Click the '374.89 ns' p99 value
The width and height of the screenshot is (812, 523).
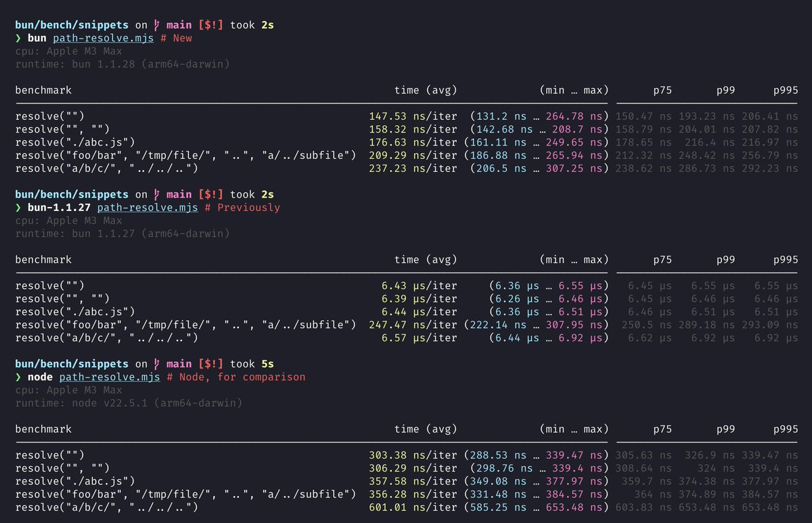point(707,494)
